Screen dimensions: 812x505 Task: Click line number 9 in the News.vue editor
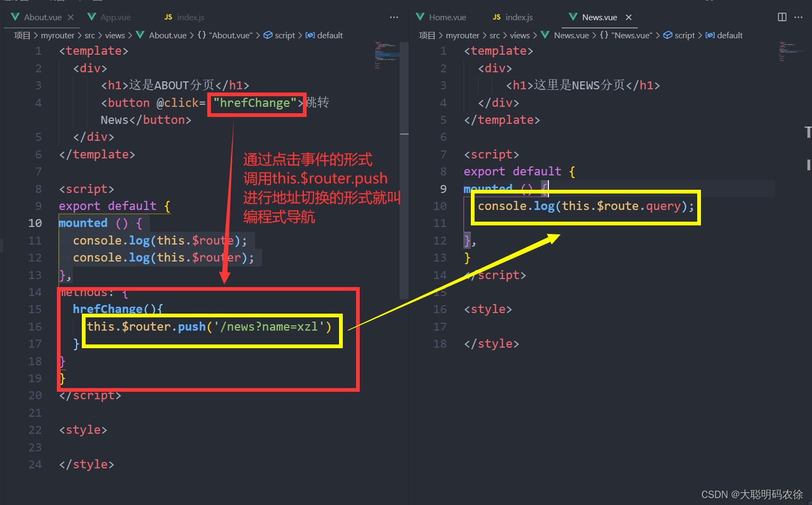click(443, 189)
